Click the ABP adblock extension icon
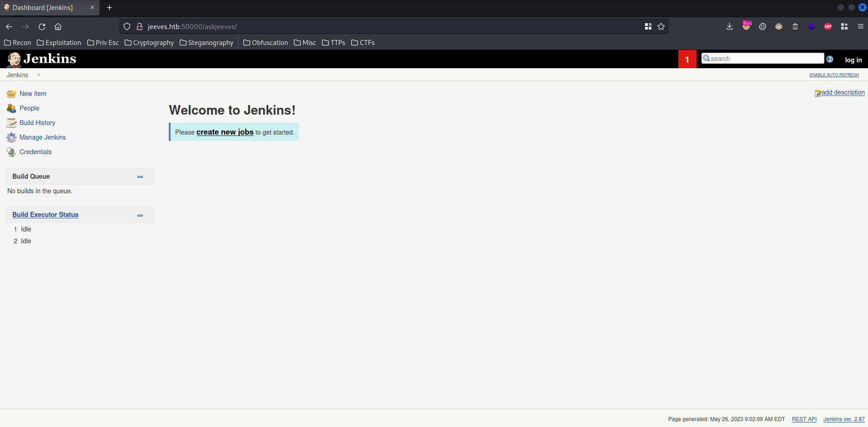The height and width of the screenshot is (427, 868). pos(828,26)
